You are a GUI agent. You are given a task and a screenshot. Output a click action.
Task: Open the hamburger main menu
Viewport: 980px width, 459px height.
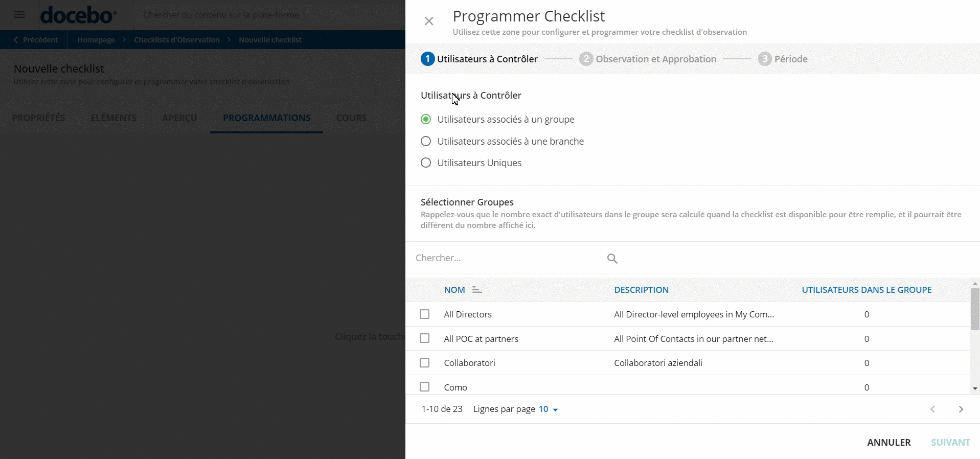pos(19,15)
